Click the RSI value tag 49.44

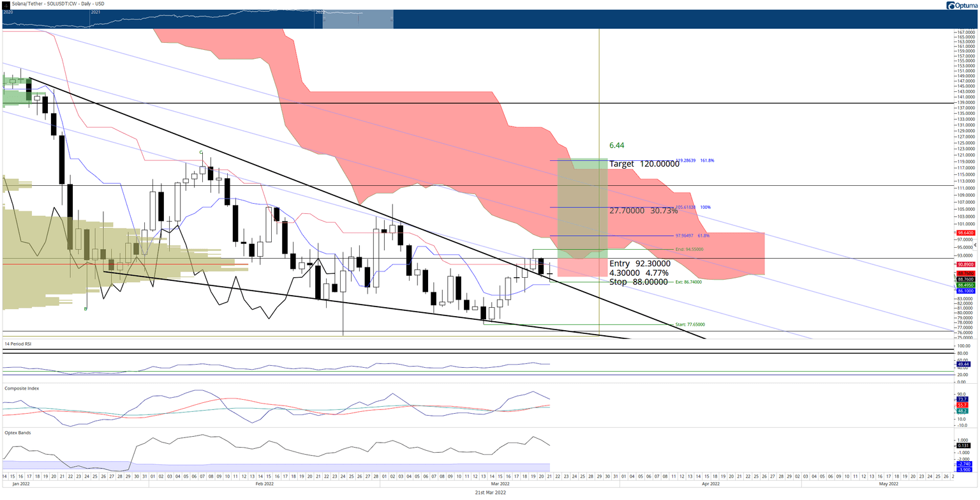tap(963, 364)
